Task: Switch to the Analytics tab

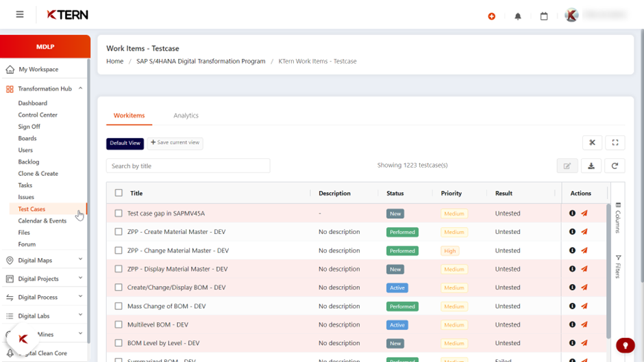Action: (186, 116)
